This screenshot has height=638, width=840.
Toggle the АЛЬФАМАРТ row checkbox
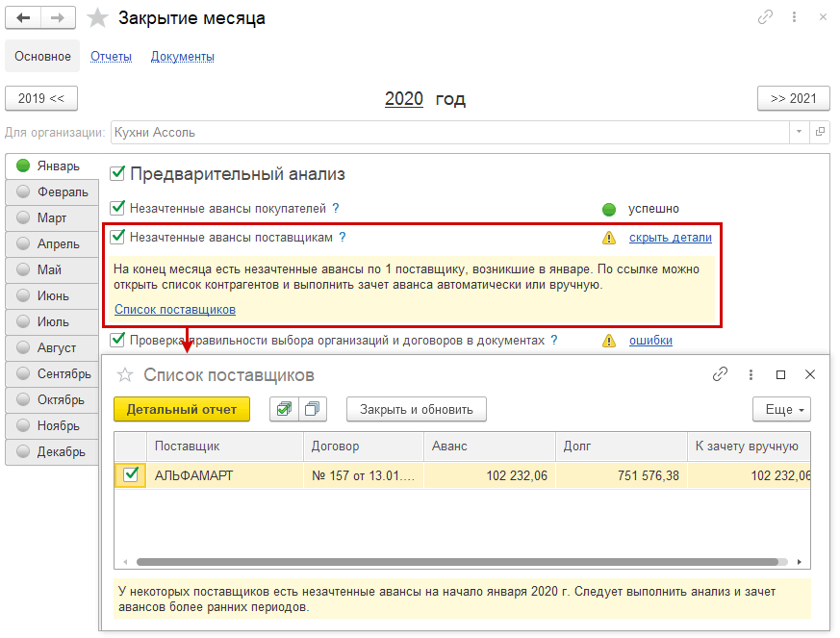click(x=130, y=474)
